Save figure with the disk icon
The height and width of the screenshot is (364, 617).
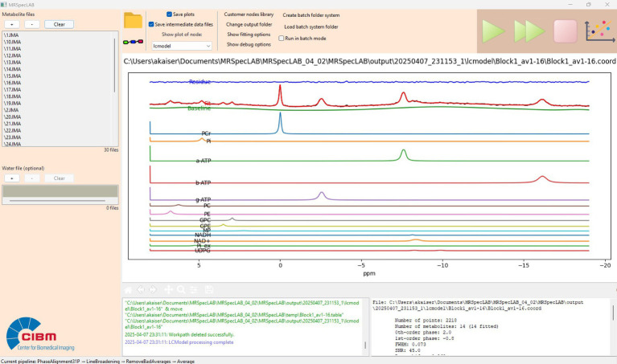coord(209,290)
